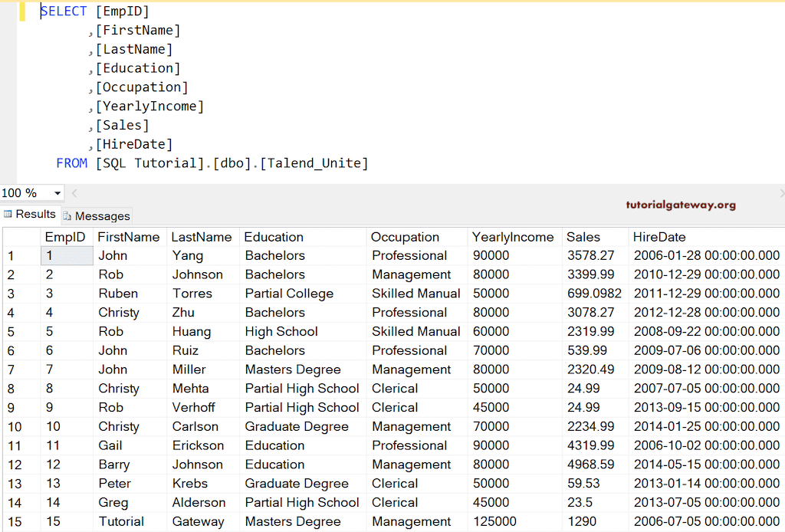The image size is (785, 532).
Task: Click the left scroll chevron beside zoom control
Action: [74, 193]
